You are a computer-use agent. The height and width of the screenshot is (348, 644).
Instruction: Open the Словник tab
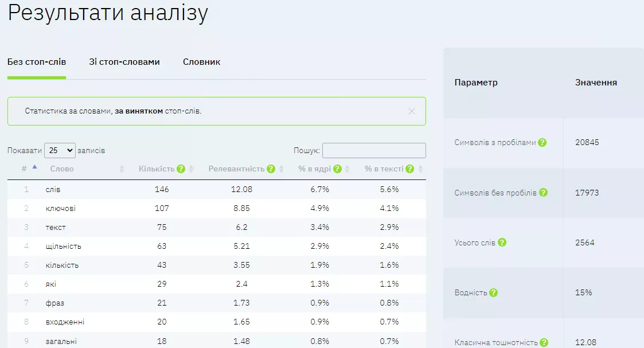(x=202, y=62)
